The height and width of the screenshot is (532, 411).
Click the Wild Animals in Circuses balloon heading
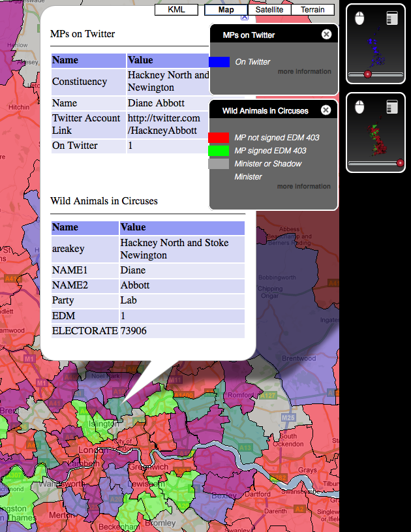pos(104,201)
